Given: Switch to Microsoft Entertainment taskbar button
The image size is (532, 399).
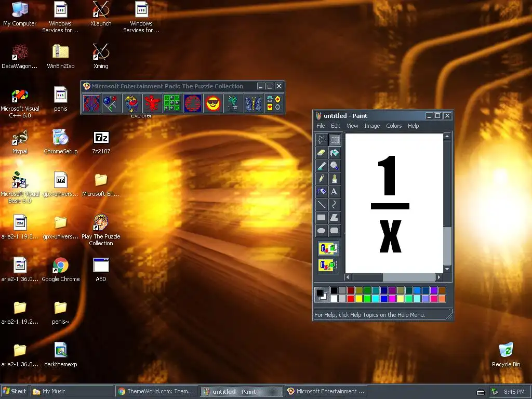Looking at the screenshot, I should tap(326, 391).
